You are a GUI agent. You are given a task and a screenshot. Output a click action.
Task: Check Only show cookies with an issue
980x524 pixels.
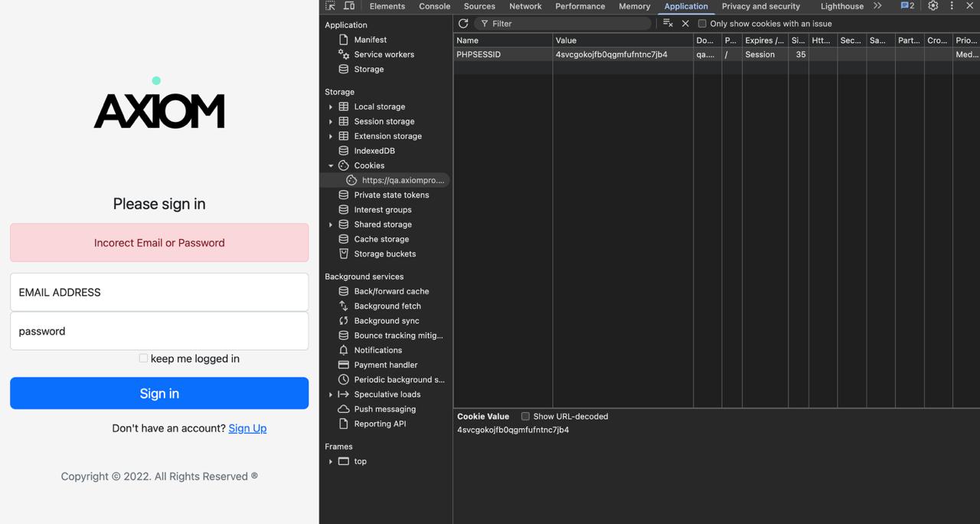click(702, 24)
